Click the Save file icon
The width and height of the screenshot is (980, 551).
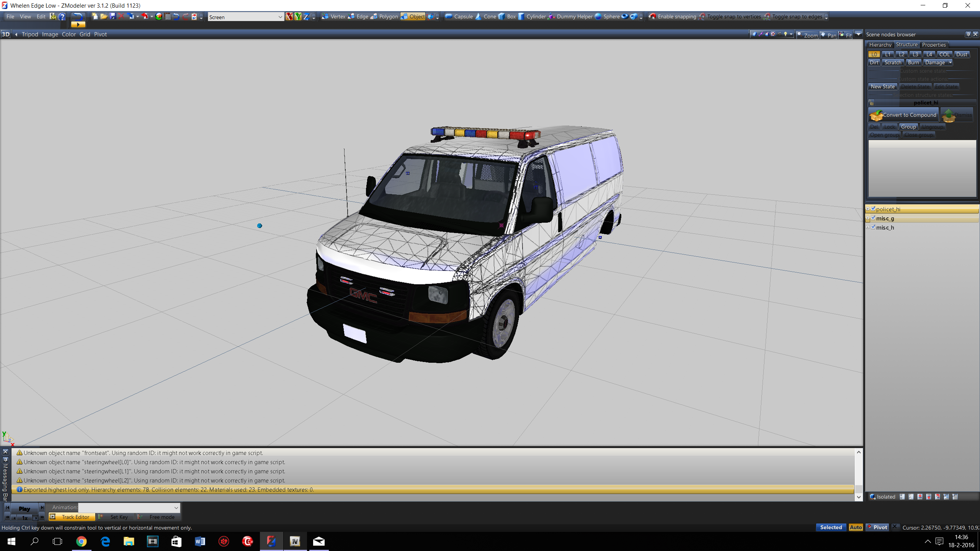click(113, 16)
